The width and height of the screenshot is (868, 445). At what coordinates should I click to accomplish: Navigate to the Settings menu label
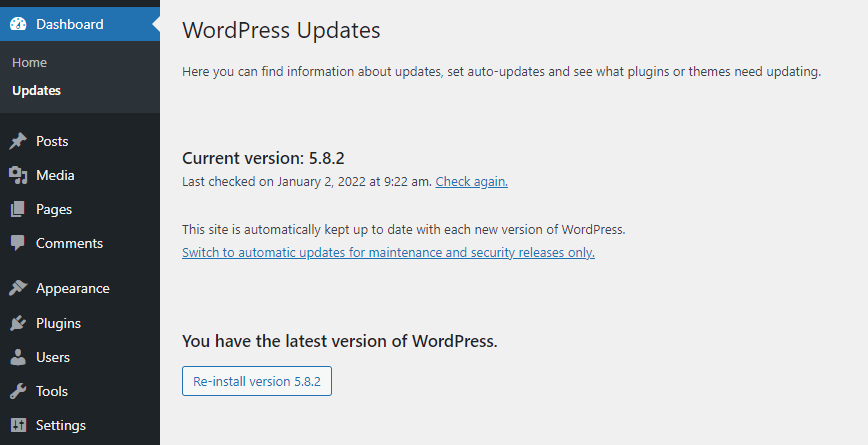61,425
